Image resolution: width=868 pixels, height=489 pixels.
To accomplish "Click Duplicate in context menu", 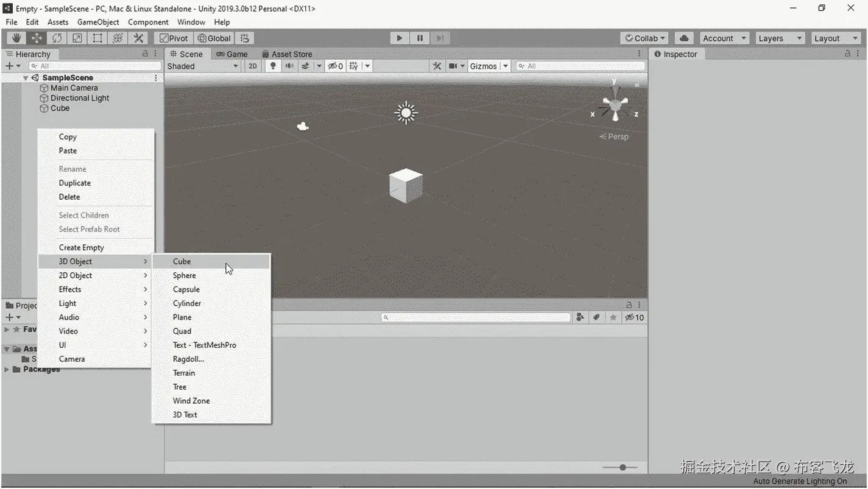I will pyautogui.click(x=96, y=183).
